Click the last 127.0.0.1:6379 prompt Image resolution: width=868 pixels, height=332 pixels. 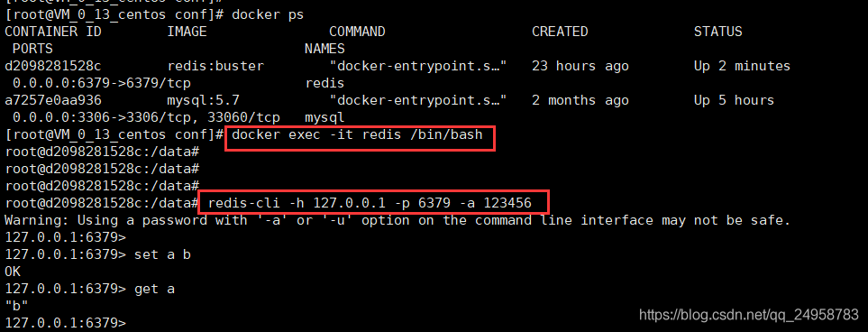(65, 323)
